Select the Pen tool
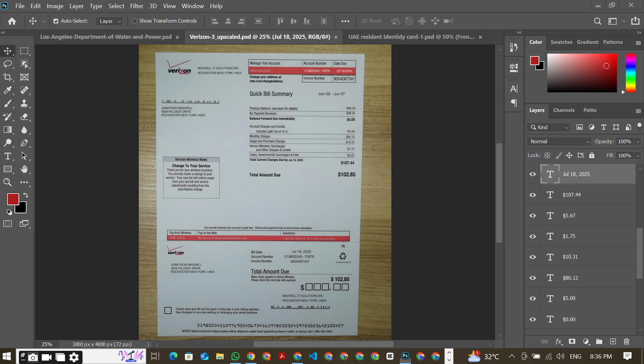 point(24,143)
